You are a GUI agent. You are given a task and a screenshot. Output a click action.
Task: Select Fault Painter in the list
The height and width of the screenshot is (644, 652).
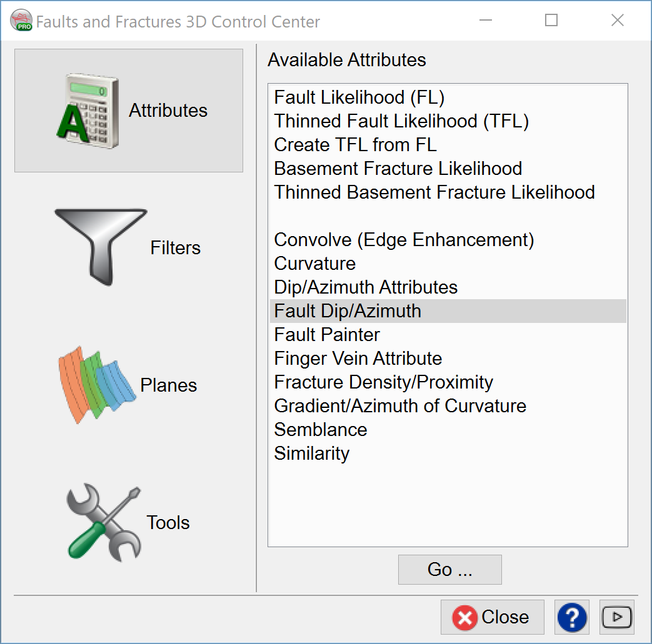coord(326,335)
